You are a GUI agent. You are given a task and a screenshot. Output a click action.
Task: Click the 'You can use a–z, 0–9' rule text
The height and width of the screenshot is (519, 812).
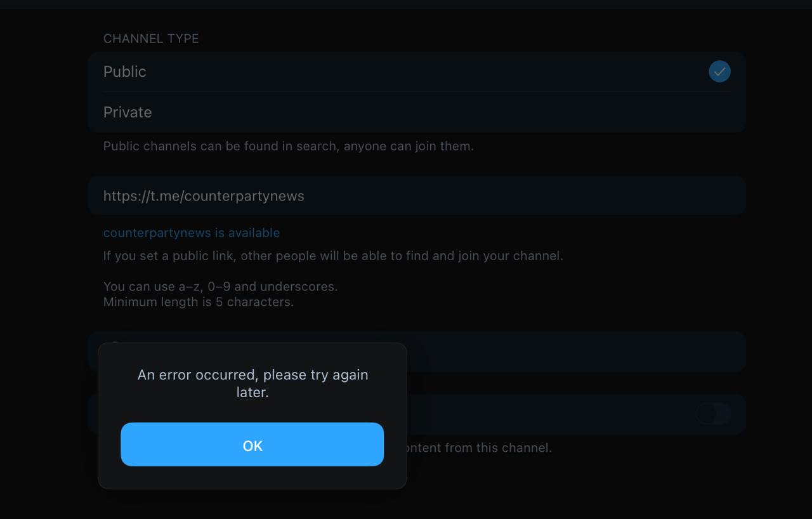[x=220, y=286]
